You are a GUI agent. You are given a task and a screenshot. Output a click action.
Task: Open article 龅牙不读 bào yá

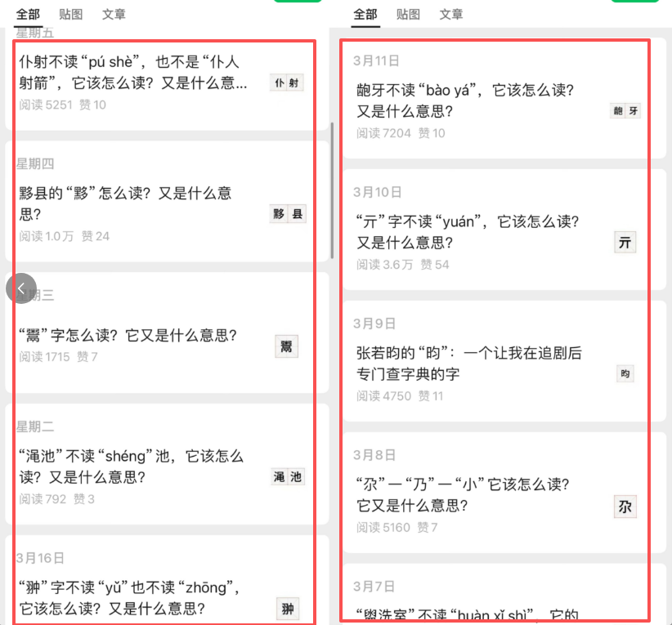click(465, 100)
